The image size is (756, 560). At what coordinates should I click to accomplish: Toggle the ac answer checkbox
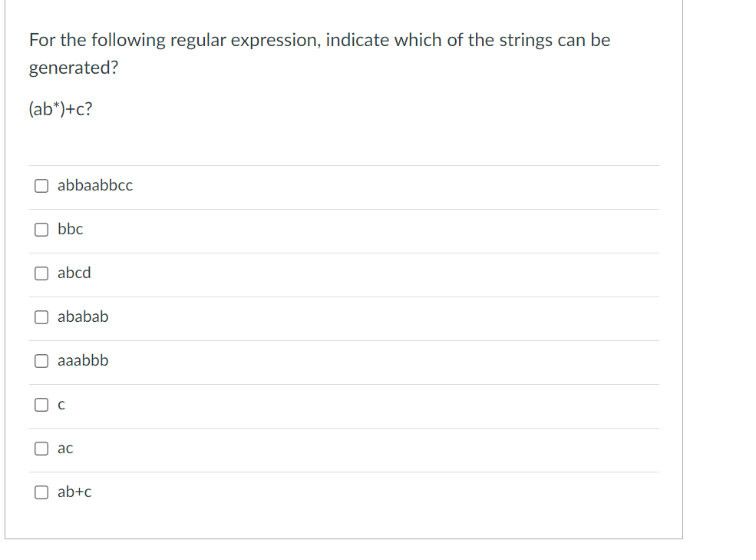click(41, 449)
